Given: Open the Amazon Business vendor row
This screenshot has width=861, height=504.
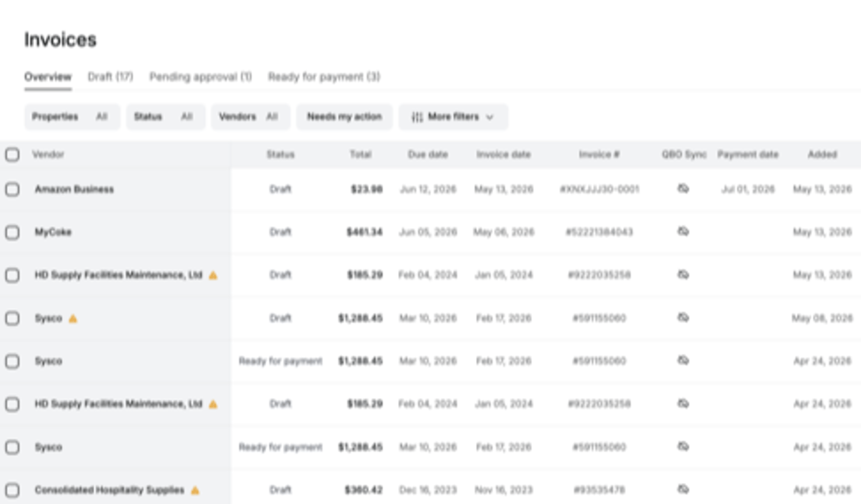Looking at the screenshot, I should pyautogui.click(x=74, y=189).
